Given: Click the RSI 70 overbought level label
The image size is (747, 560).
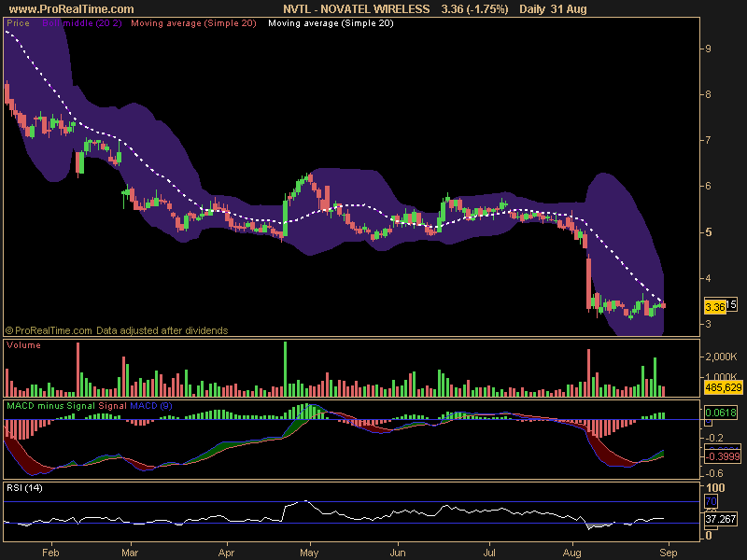Looking at the screenshot, I should [711, 501].
